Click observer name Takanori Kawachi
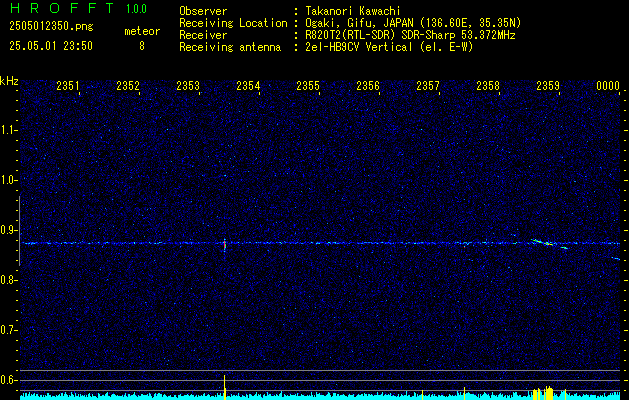The height and width of the screenshot is (400, 629). (353, 11)
